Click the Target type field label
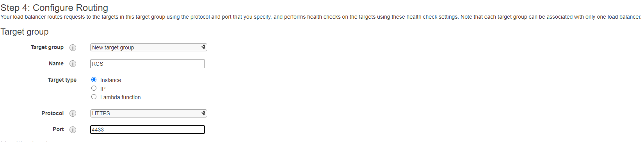The height and width of the screenshot is (142, 644). coord(62,80)
